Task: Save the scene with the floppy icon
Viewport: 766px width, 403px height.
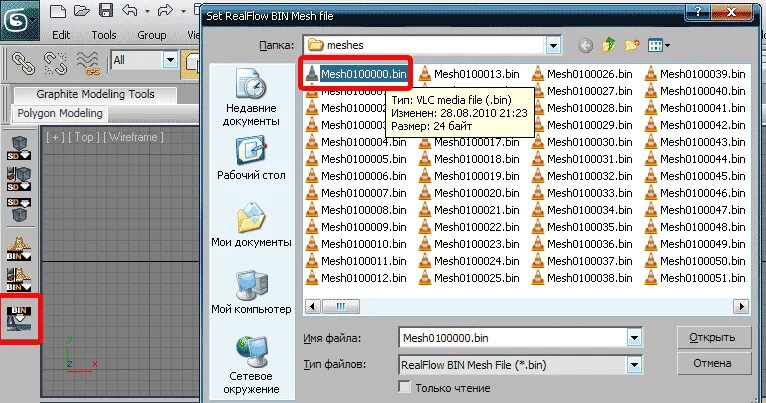Action: pyautogui.click(x=106, y=10)
